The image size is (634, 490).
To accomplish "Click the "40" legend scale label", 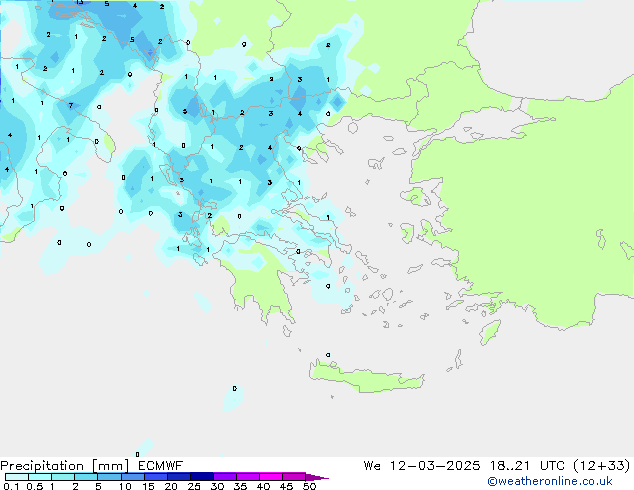I will coord(264,486).
